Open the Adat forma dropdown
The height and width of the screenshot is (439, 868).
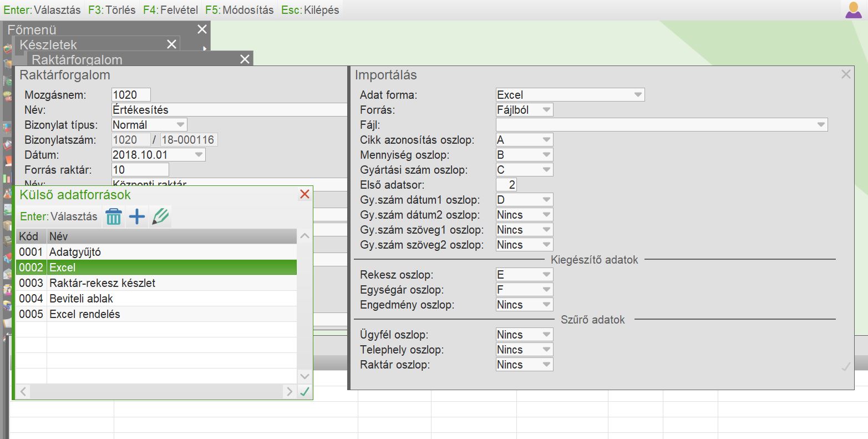[x=638, y=95]
